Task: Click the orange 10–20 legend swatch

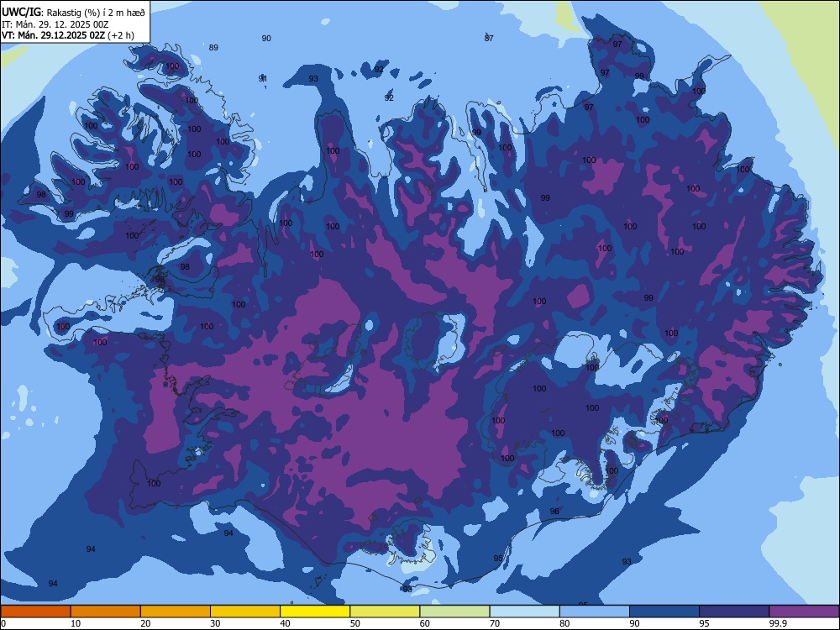Action: [106, 612]
